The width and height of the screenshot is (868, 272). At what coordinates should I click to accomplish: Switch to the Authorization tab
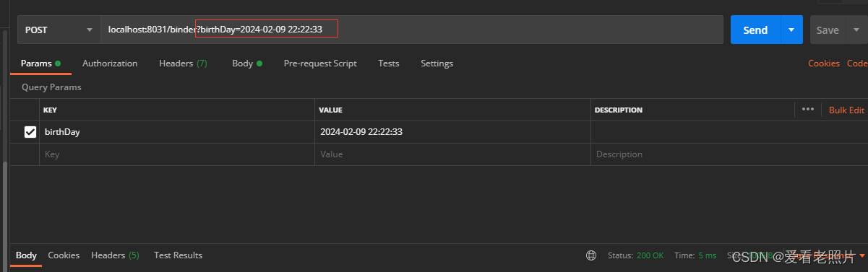110,63
